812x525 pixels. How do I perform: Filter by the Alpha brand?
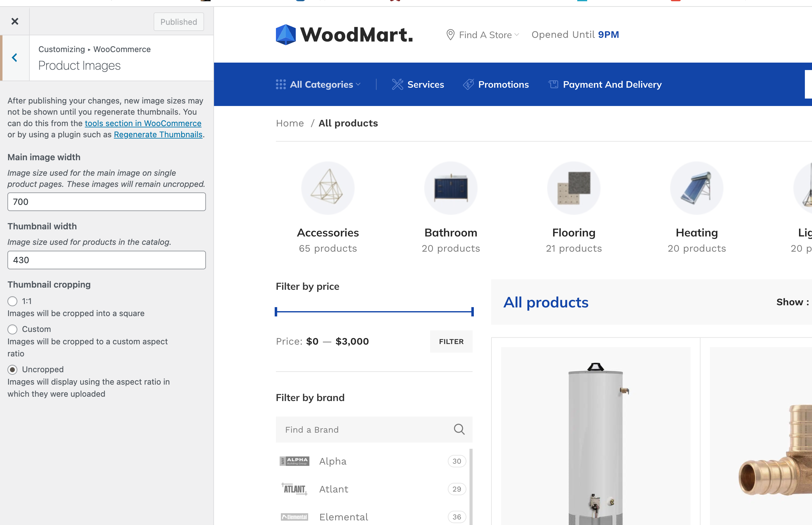point(332,461)
